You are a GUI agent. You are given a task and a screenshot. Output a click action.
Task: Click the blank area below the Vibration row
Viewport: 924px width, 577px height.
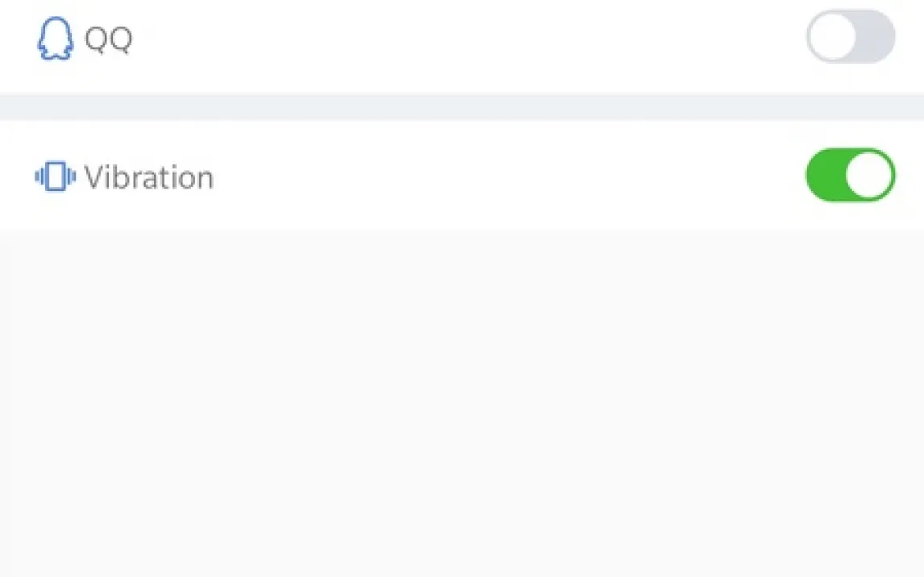pyautogui.click(x=462, y=403)
